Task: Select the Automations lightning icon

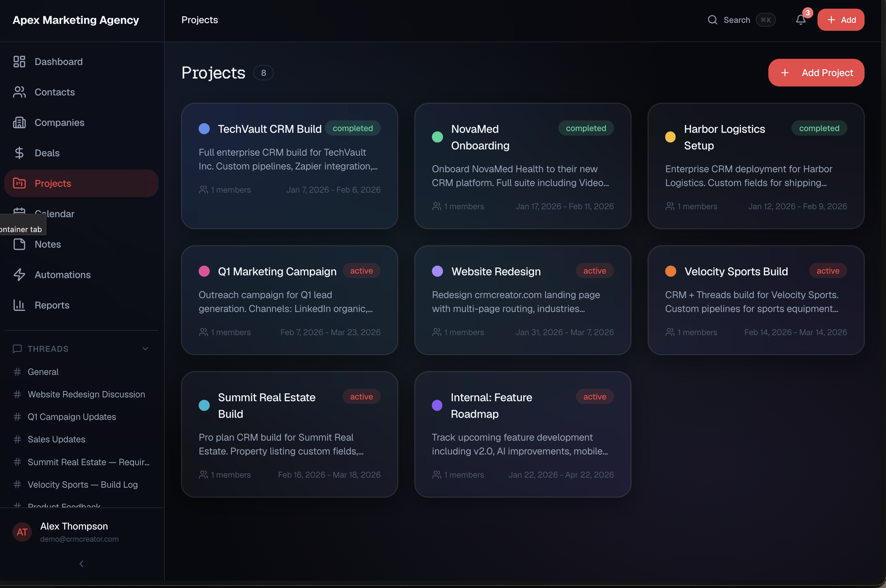Action: tap(19, 275)
